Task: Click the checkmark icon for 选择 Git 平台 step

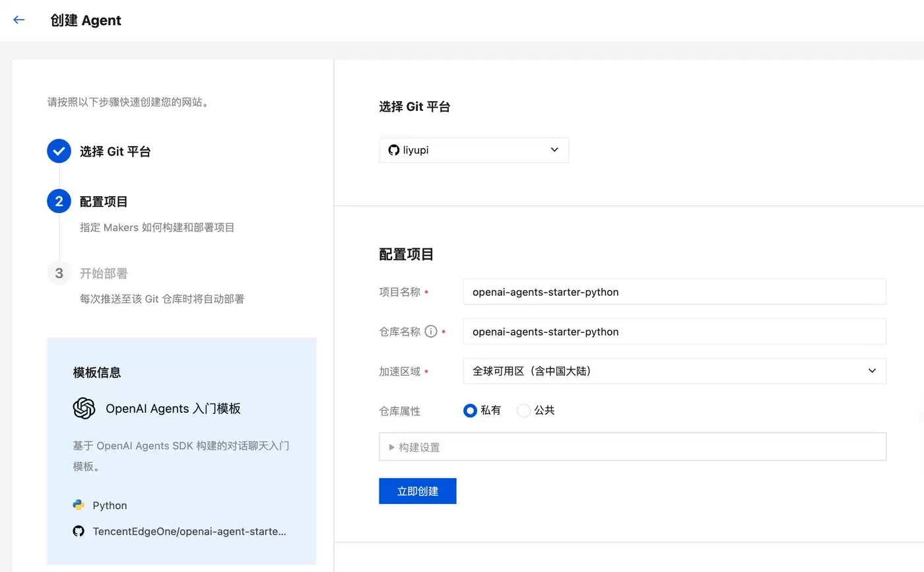Action: [x=59, y=151]
